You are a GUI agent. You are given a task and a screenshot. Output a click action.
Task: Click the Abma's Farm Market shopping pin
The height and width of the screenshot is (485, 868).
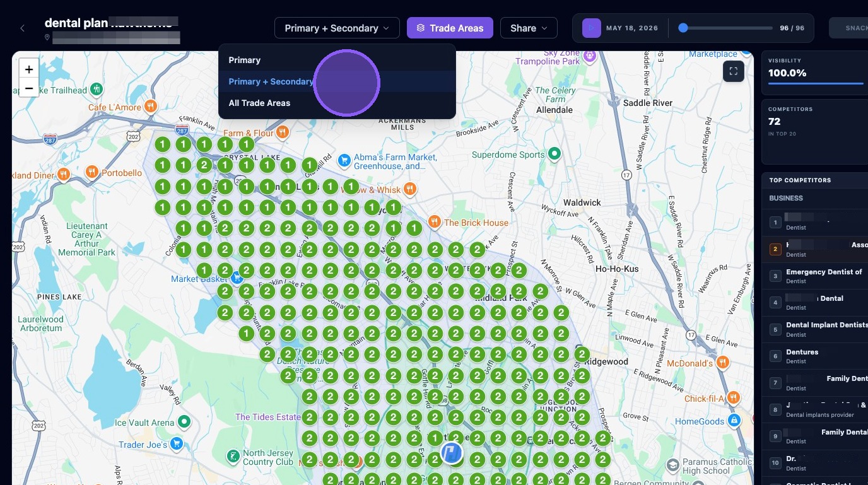pyautogui.click(x=344, y=161)
